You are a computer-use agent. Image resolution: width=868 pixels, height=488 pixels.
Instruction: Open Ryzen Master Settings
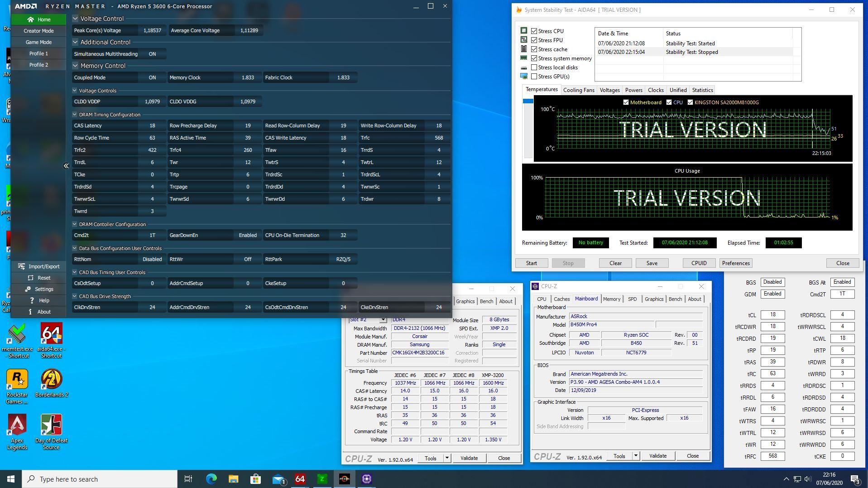[38, 289]
